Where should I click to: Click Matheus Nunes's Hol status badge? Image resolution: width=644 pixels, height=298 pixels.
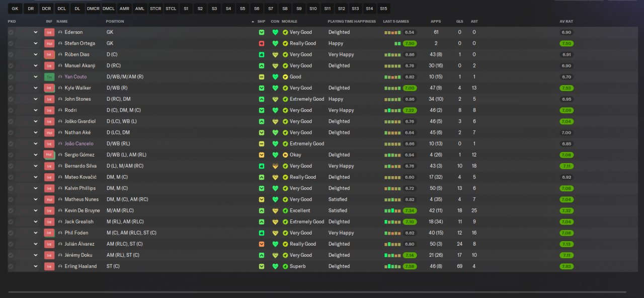(49, 199)
